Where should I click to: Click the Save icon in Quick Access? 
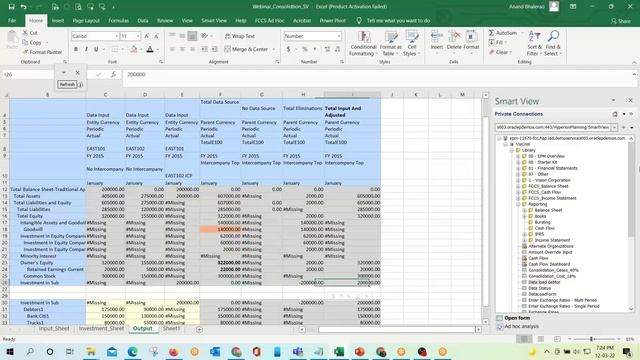[11, 7]
